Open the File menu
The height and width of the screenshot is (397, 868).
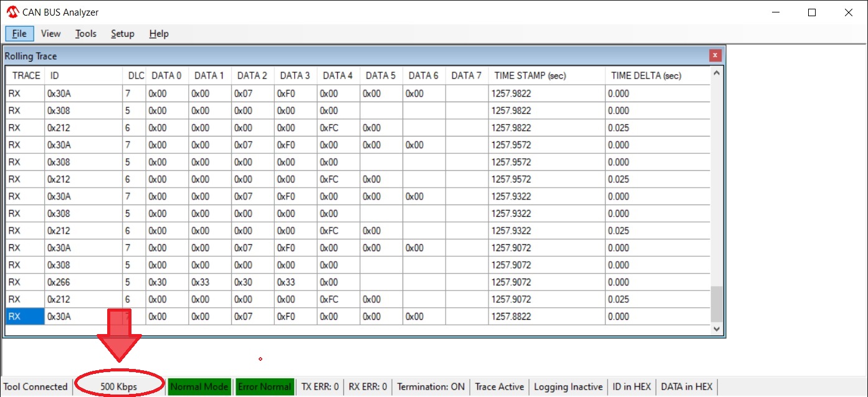(19, 34)
